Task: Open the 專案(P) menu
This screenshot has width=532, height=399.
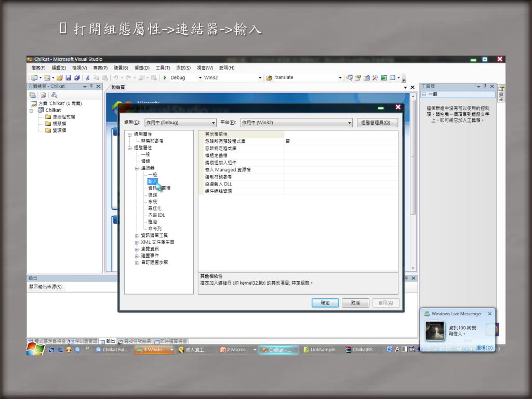Action: [x=100, y=68]
